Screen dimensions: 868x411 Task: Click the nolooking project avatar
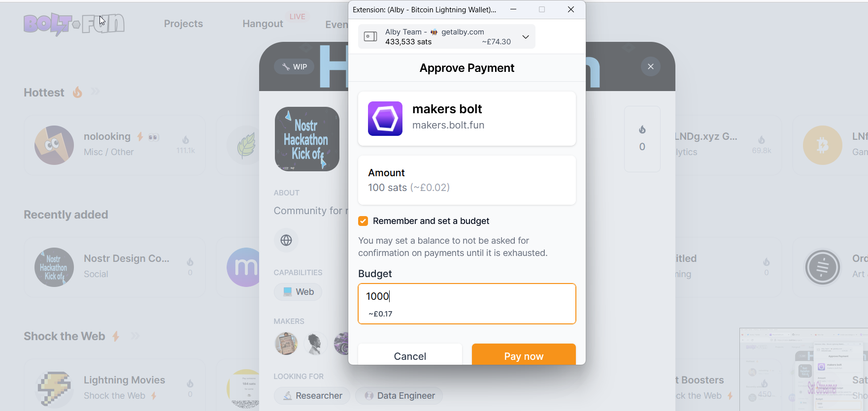coord(54,145)
